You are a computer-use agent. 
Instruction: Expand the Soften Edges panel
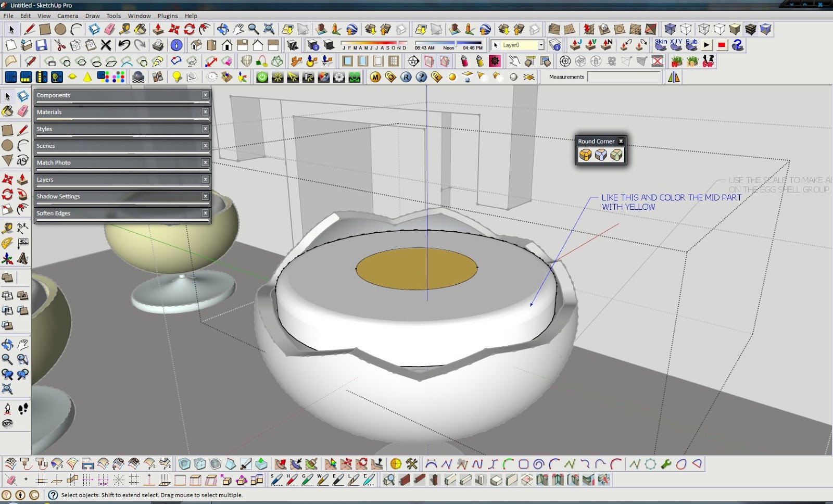[122, 213]
